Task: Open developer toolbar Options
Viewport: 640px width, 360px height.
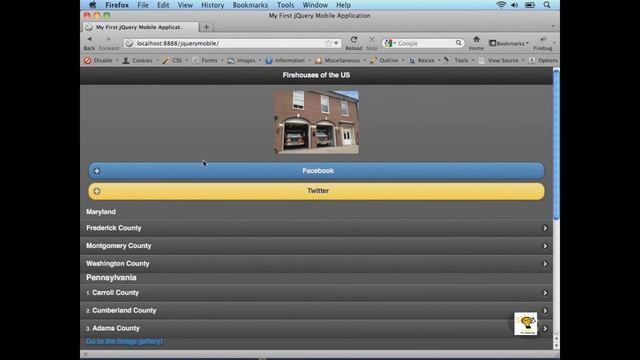Action: (x=544, y=60)
